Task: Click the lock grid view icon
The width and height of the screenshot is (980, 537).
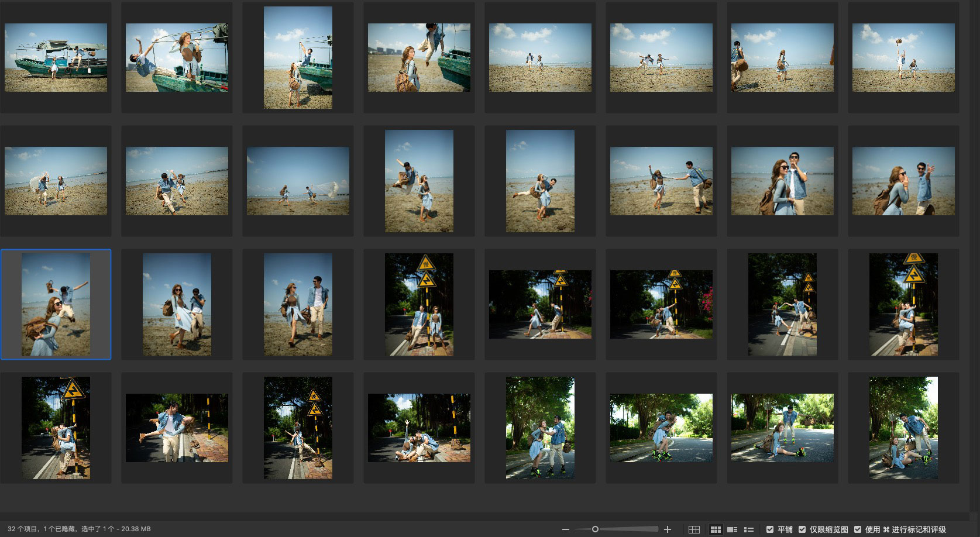Action: tap(694, 529)
